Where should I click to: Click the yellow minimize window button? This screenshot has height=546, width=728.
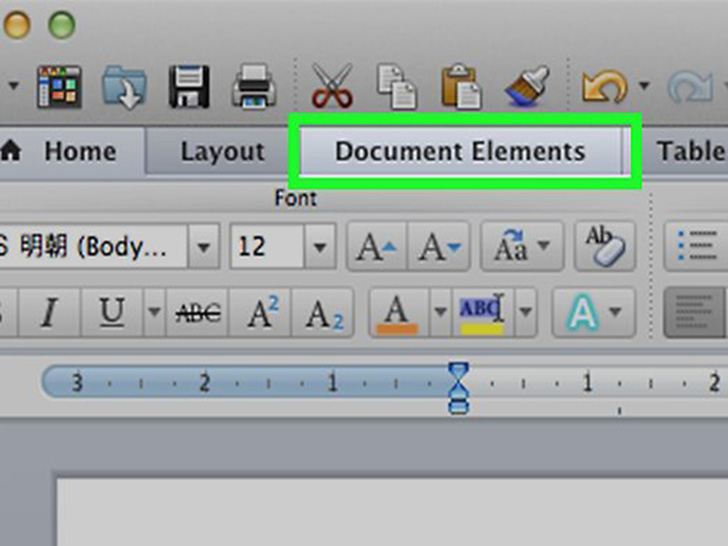[x=18, y=24]
